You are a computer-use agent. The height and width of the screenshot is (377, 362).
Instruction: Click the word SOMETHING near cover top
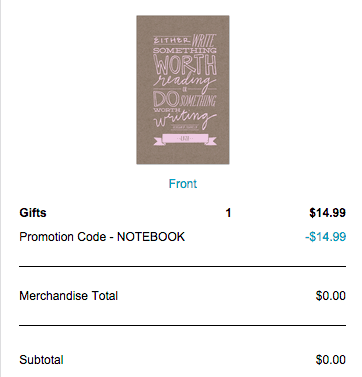pos(185,51)
